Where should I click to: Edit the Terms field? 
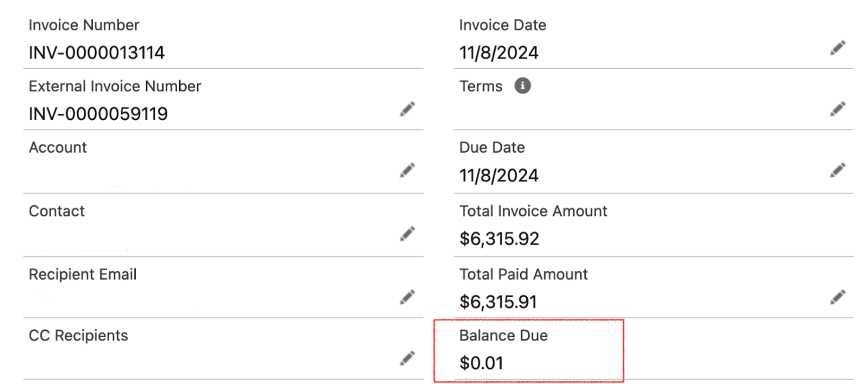click(837, 109)
